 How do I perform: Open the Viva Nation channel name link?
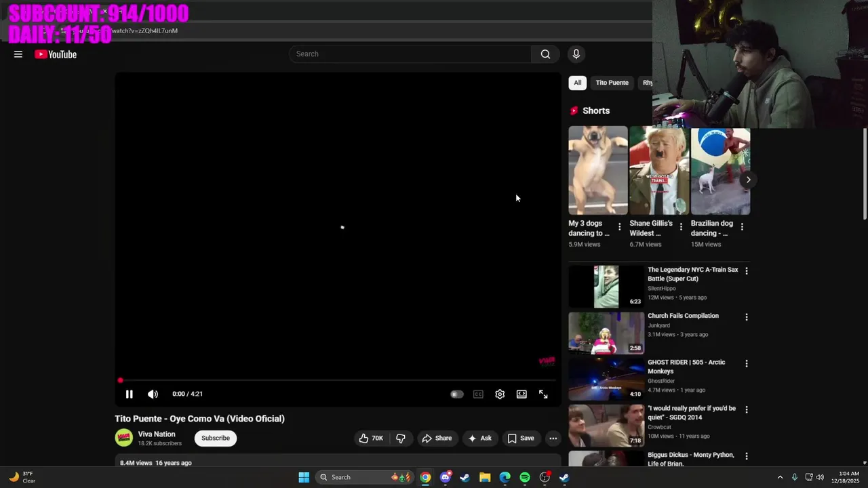click(x=157, y=434)
